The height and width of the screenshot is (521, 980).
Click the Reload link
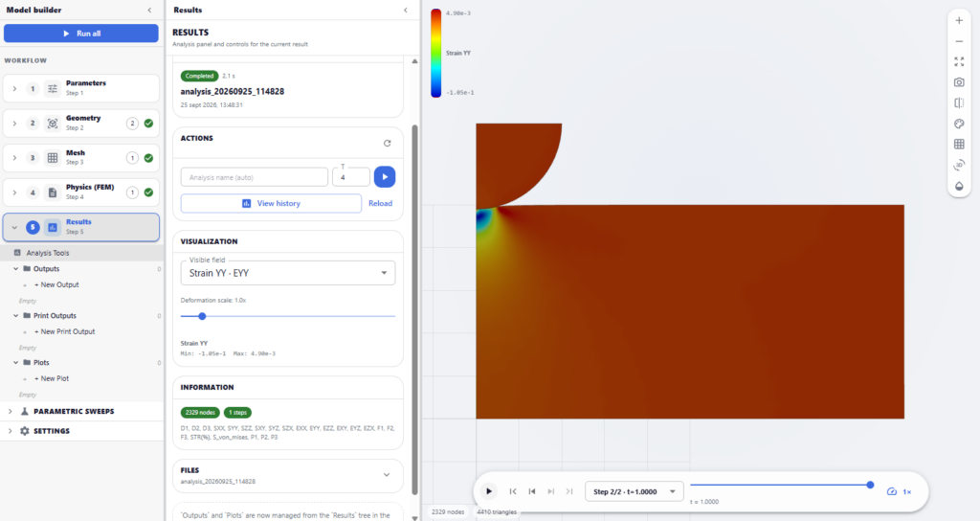point(380,203)
